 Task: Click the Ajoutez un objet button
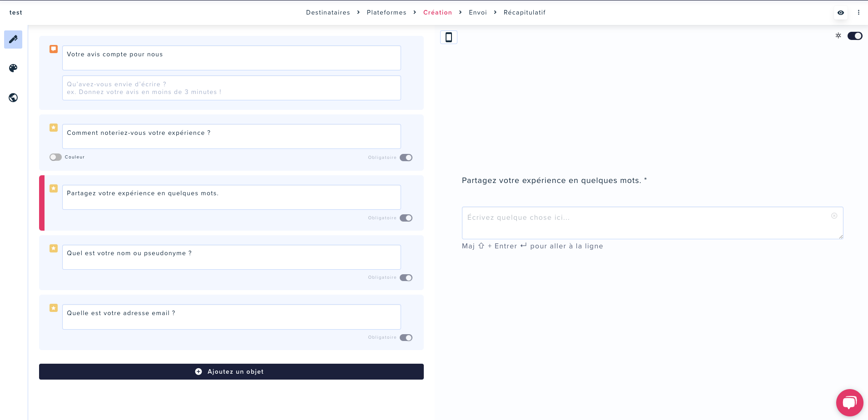coord(231,371)
